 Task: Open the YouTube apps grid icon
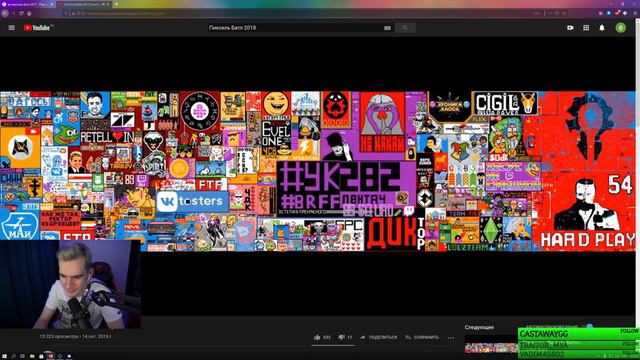click(x=586, y=28)
